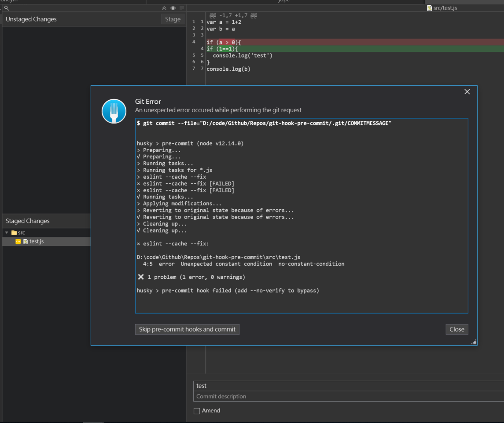Click 'Skip pre-commit hooks and commit' button
The image size is (504, 423).
click(x=187, y=329)
